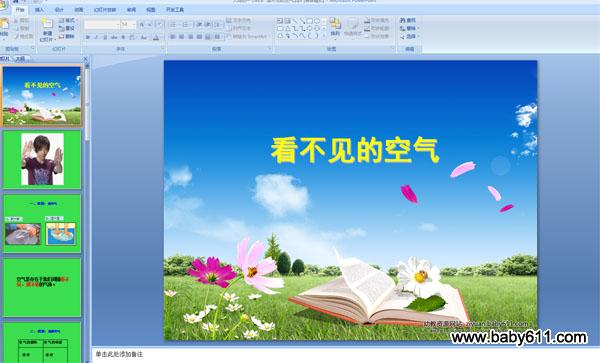Click the Find (查找) binoculars icon
The width and height of the screenshot is (600, 363).
[x=403, y=20]
